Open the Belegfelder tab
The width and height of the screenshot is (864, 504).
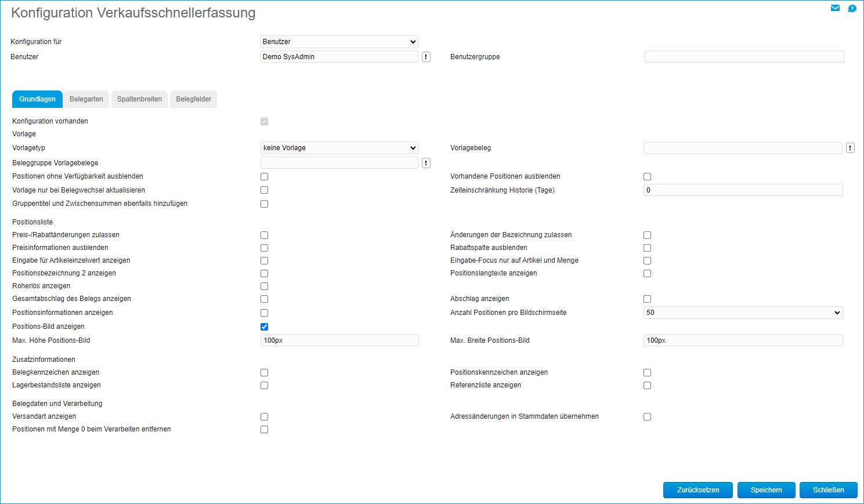193,99
